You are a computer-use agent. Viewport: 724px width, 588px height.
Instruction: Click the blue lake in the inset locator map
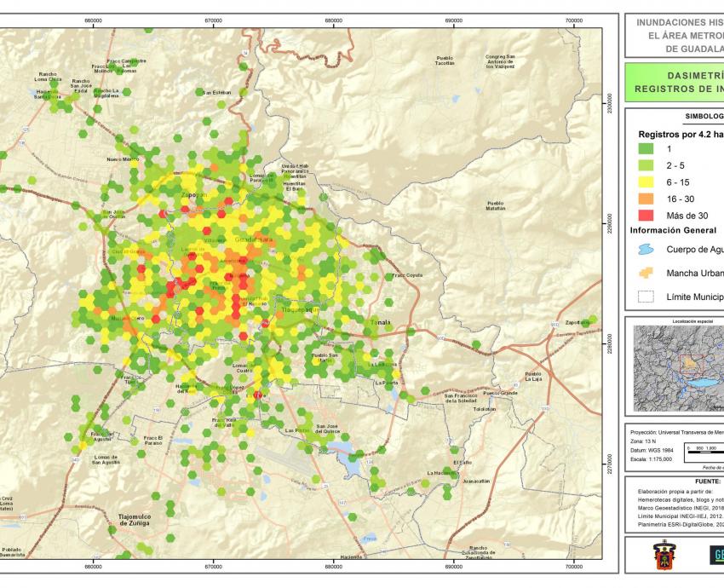[x=704, y=383]
